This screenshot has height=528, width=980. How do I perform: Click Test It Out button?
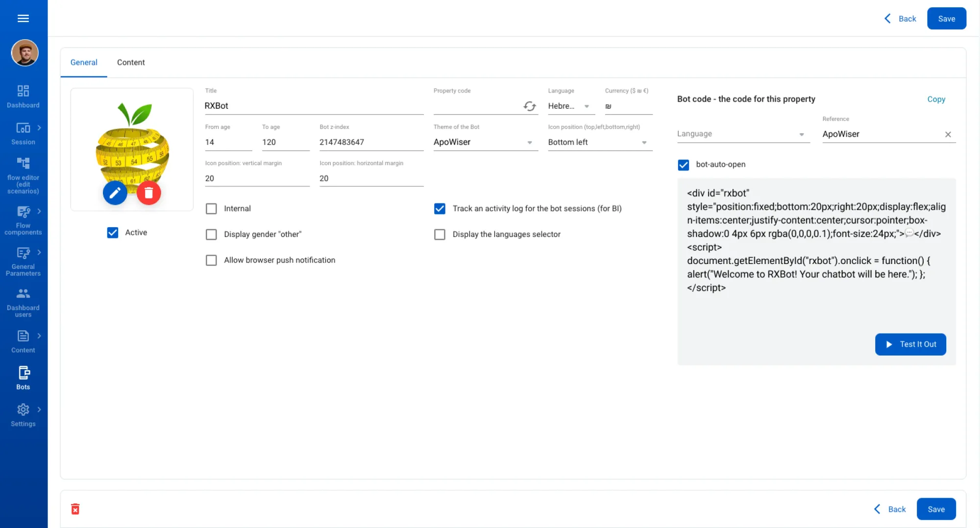[910, 344]
